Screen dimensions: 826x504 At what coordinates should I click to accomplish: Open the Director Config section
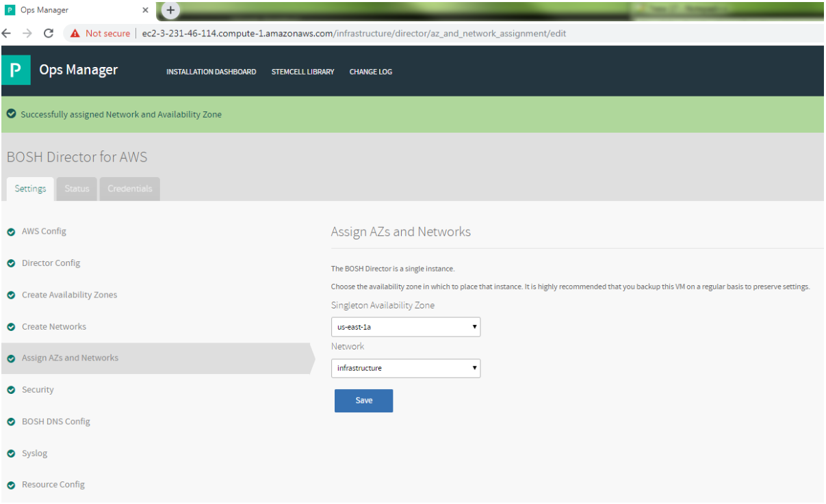(x=51, y=263)
